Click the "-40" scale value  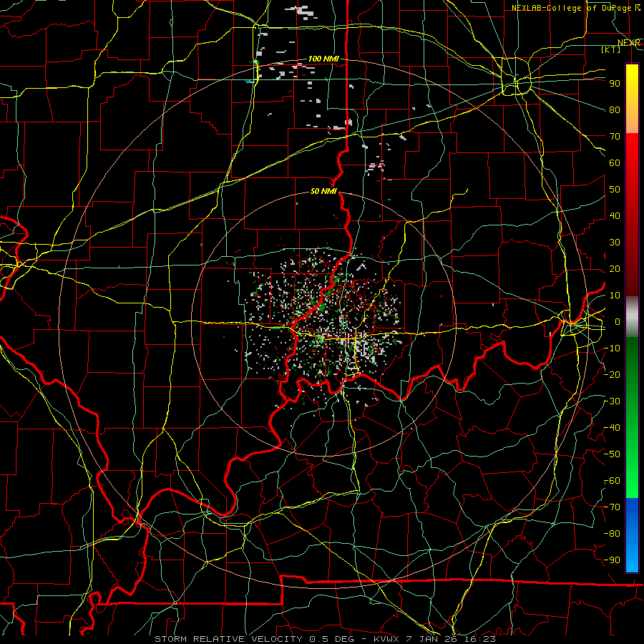pos(612,428)
